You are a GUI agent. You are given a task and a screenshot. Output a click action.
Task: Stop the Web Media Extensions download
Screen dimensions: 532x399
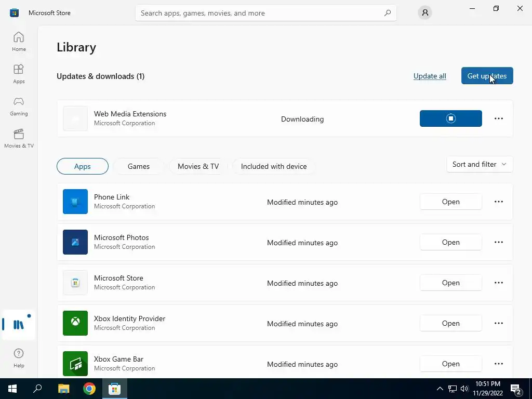pyautogui.click(x=450, y=118)
